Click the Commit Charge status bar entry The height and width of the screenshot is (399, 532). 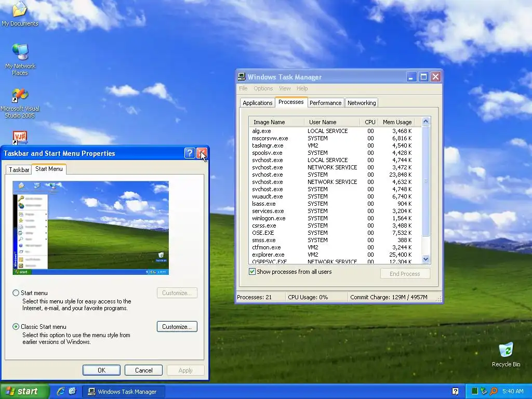[389, 297]
